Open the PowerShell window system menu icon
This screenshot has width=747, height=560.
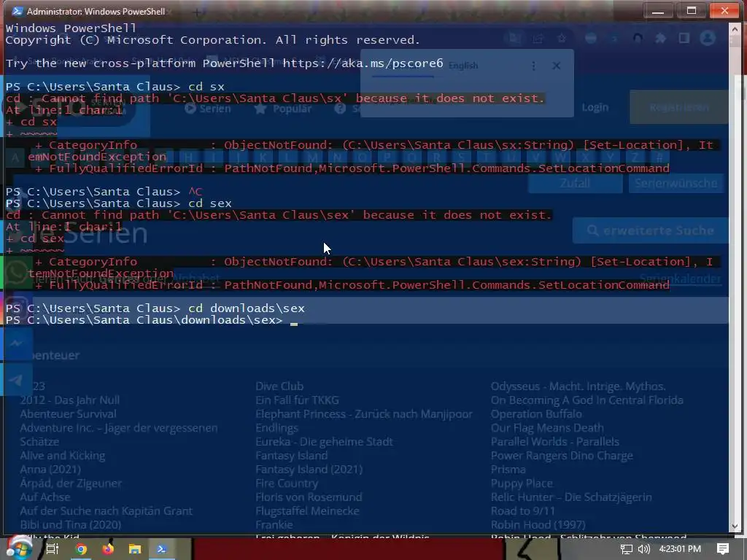point(18,11)
